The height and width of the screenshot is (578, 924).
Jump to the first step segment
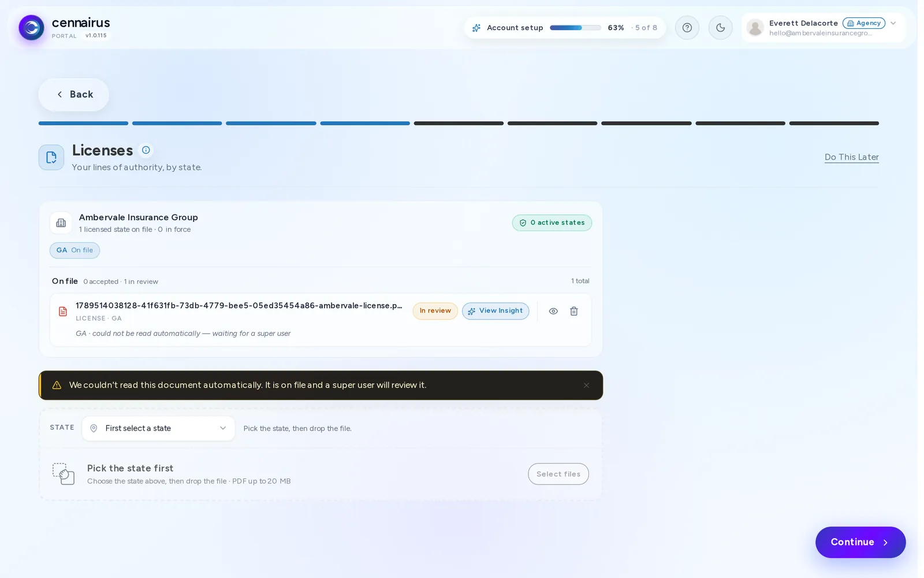[x=83, y=123]
